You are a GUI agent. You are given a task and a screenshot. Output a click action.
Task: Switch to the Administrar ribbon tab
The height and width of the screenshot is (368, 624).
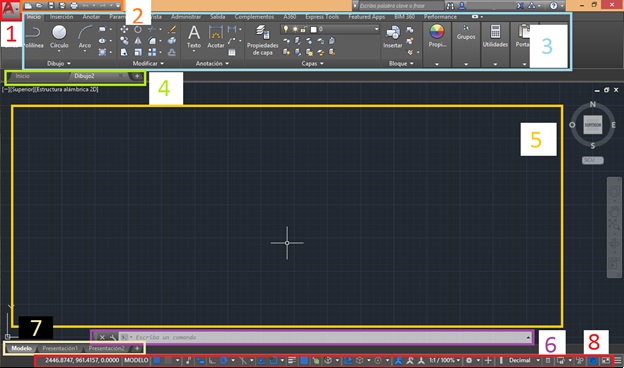point(186,17)
